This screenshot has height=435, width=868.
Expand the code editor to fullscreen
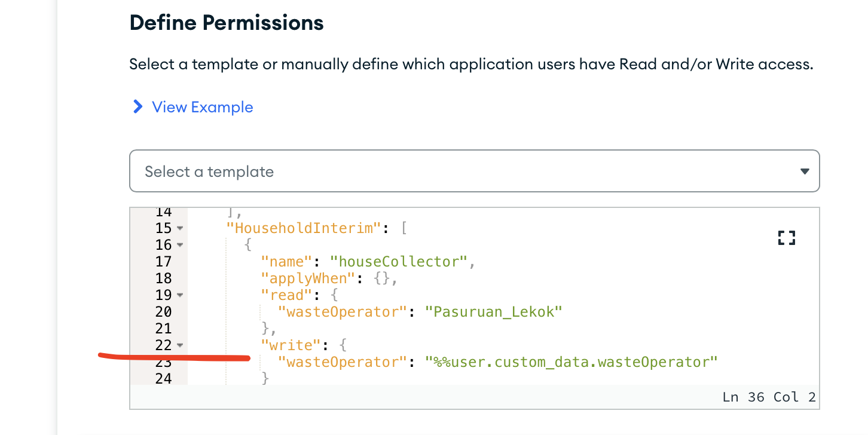click(787, 238)
